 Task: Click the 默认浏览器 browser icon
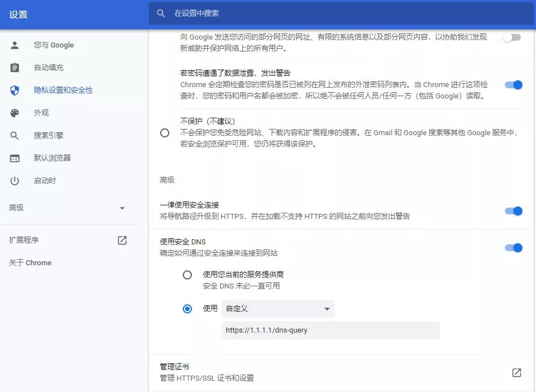click(14, 158)
